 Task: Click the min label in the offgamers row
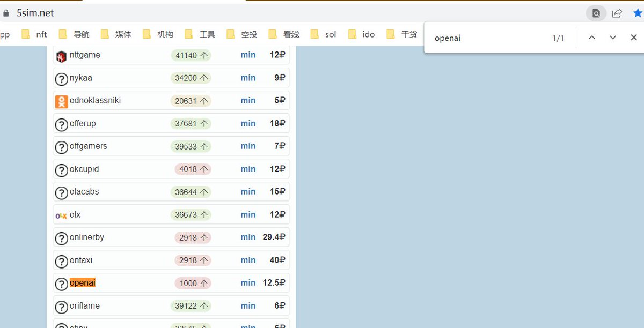point(248,146)
